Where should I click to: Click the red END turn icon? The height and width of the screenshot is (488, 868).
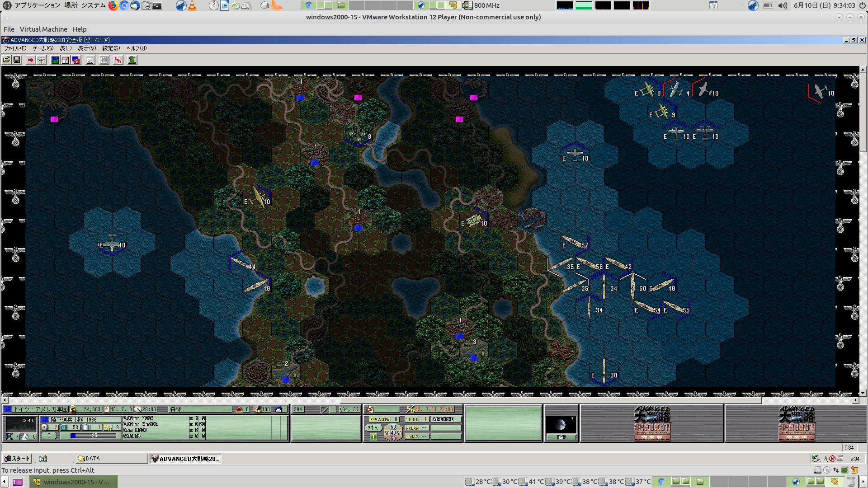click(x=118, y=60)
